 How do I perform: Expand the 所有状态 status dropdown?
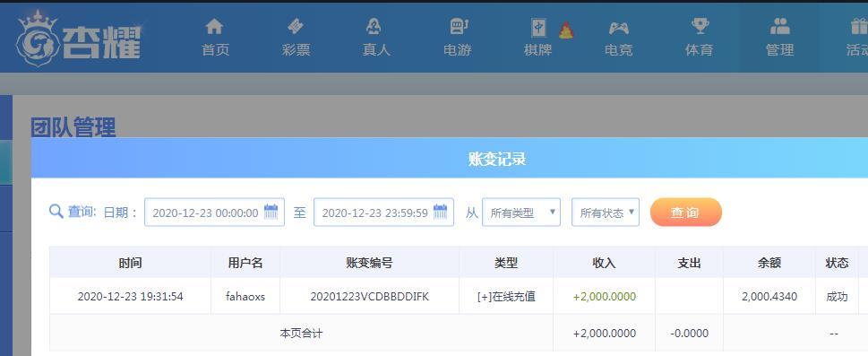605,213
